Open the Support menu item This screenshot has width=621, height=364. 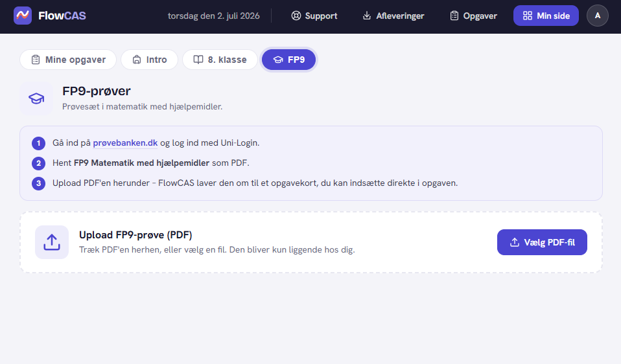[x=314, y=16]
